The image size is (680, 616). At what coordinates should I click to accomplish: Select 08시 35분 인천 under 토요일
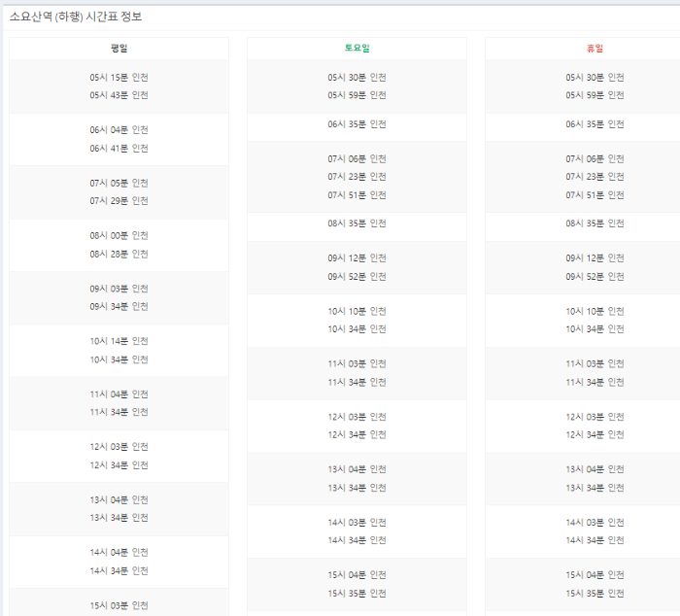[x=357, y=223]
